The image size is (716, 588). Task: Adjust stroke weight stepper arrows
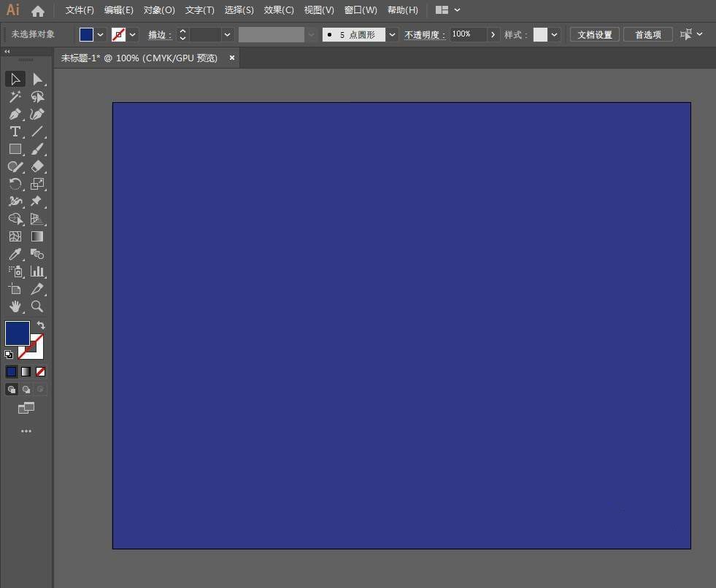[182, 35]
